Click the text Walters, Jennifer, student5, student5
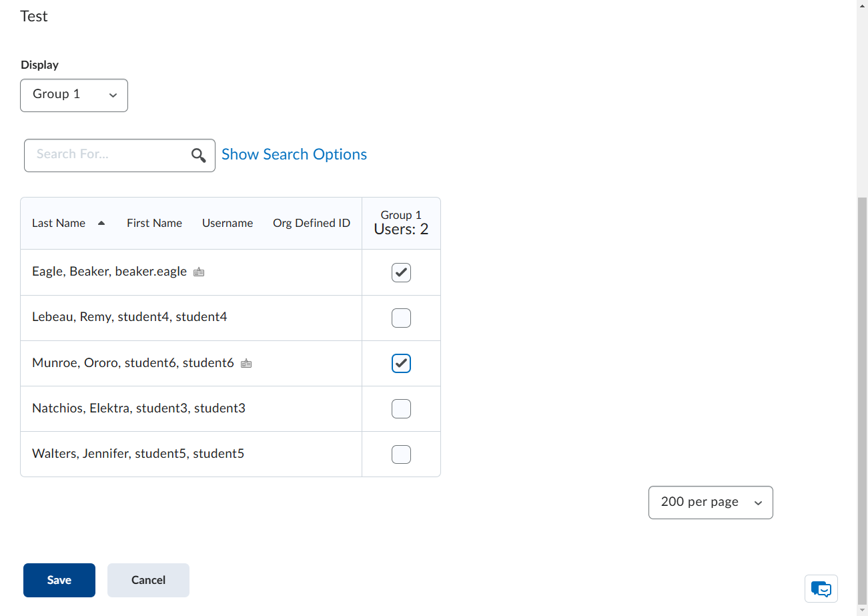The height and width of the screenshot is (616, 868). click(x=138, y=453)
